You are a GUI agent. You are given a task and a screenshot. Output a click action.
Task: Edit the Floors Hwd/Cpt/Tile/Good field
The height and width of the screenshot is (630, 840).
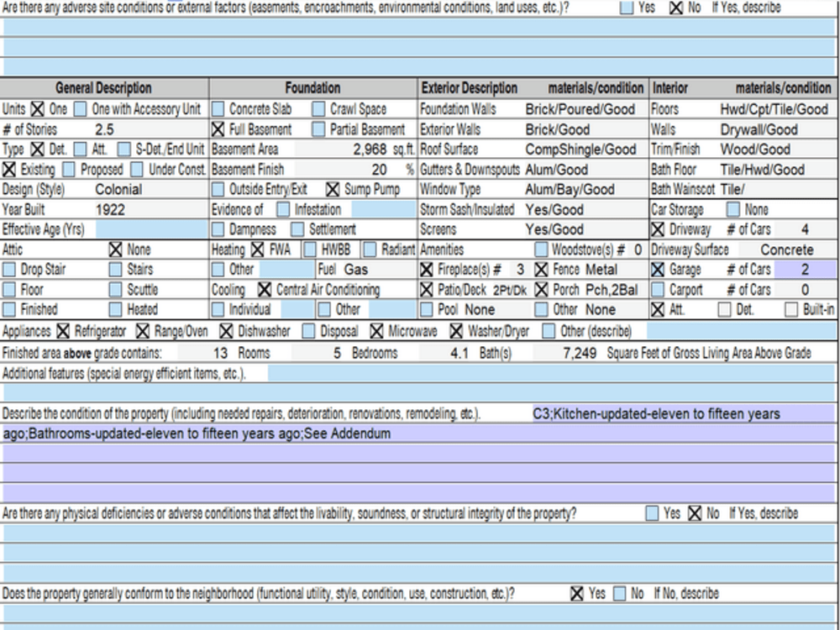click(x=778, y=109)
